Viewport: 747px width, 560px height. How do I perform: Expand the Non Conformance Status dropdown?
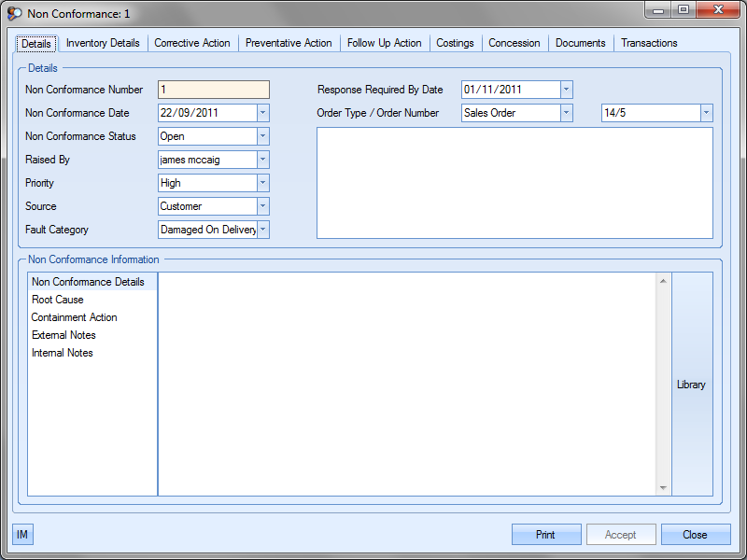coord(262,136)
